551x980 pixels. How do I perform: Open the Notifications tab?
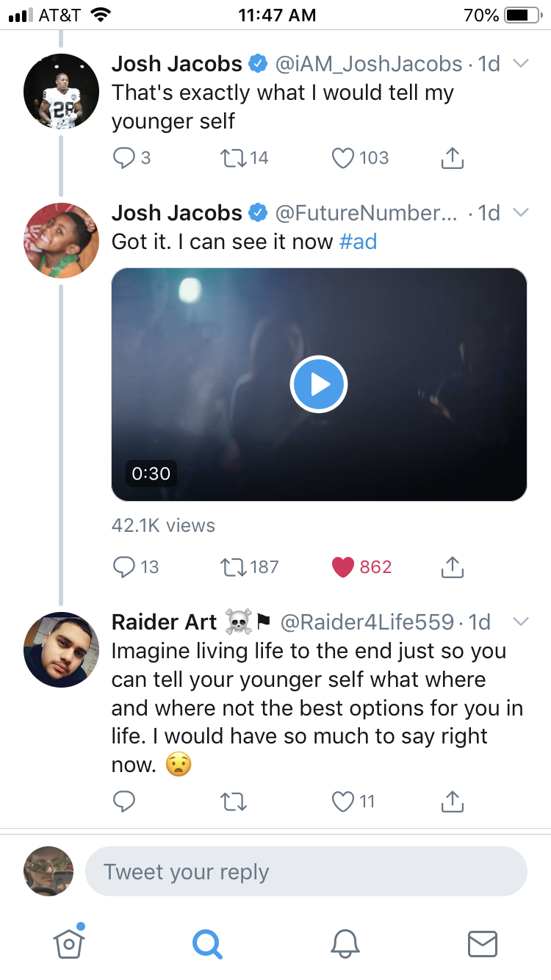pyautogui.click(x=345, y=943)
